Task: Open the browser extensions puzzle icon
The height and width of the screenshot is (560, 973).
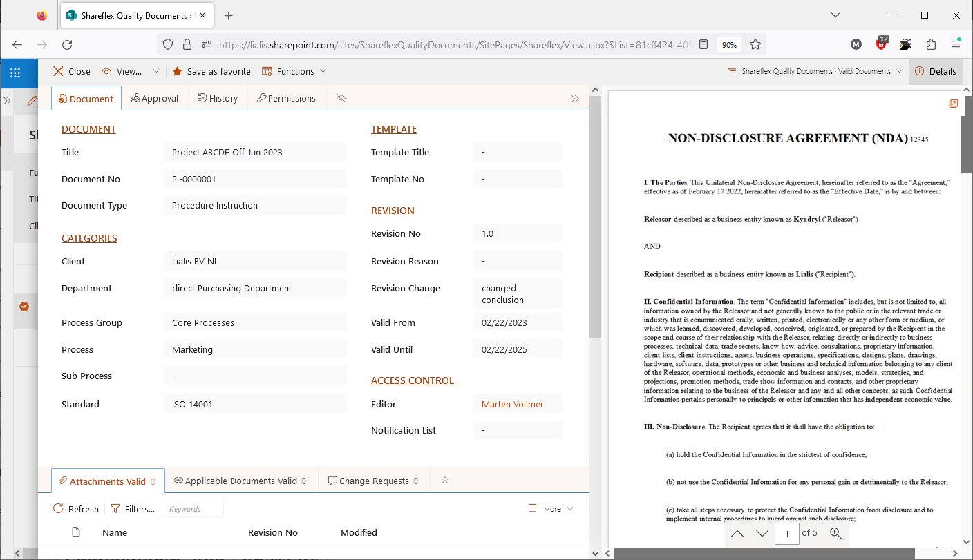Action: [931, 44]
